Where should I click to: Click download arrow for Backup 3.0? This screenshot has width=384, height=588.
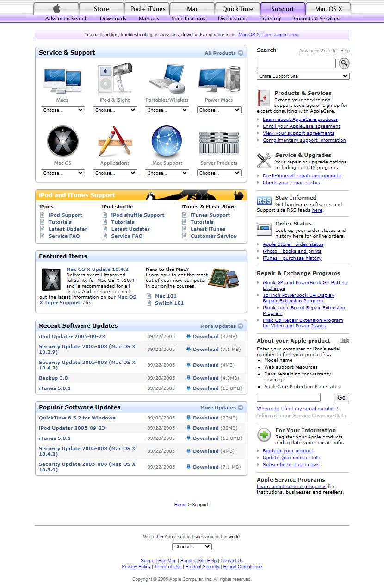[188, 378]
